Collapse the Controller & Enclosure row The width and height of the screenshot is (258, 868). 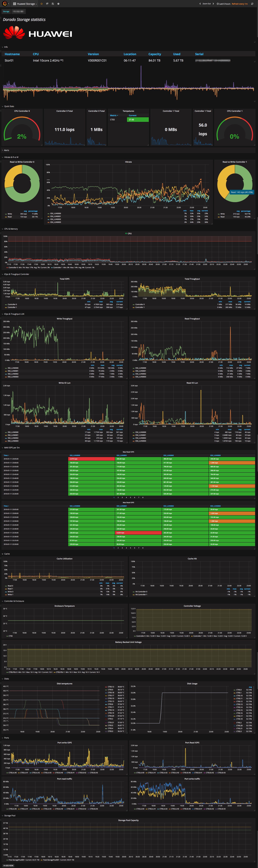(x=13, y=601)
